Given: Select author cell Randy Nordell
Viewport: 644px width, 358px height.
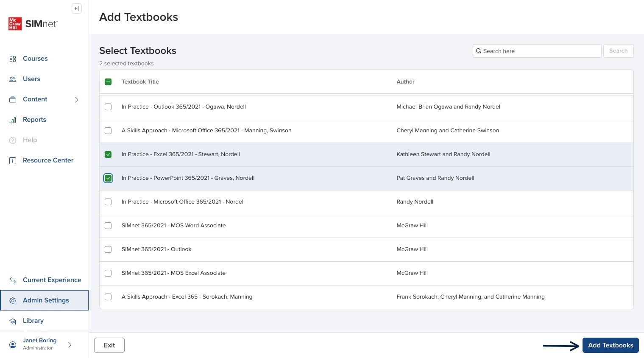Looking at the screenshot, I should coord(415,202).
